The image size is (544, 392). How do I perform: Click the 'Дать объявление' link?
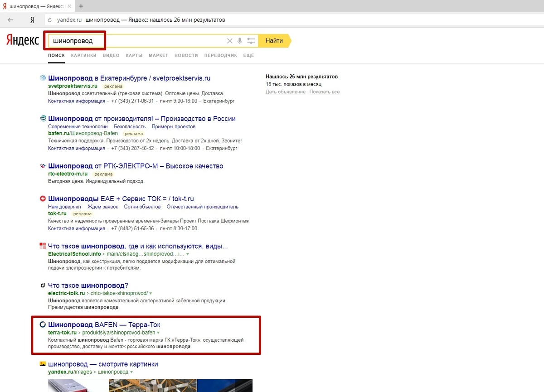click(286, 92)
